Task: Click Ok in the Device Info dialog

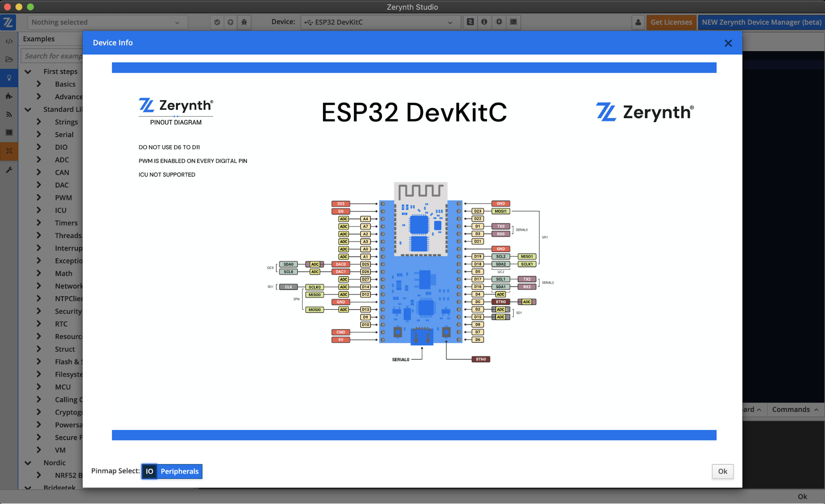Action: pos(722,471)
